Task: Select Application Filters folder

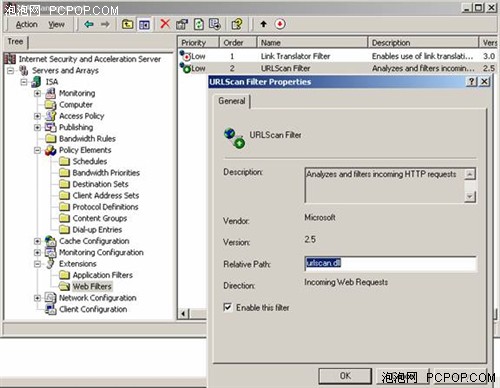Action: [103, 275]
